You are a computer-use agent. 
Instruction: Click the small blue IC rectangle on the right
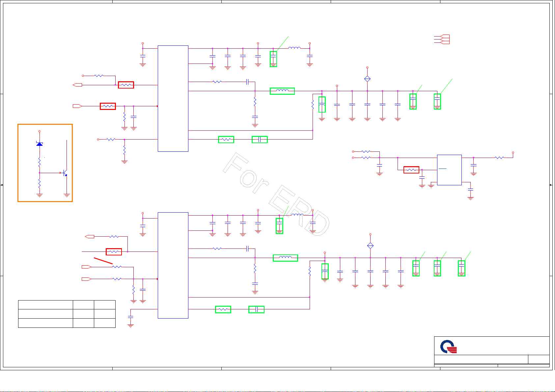click(449, 170)
